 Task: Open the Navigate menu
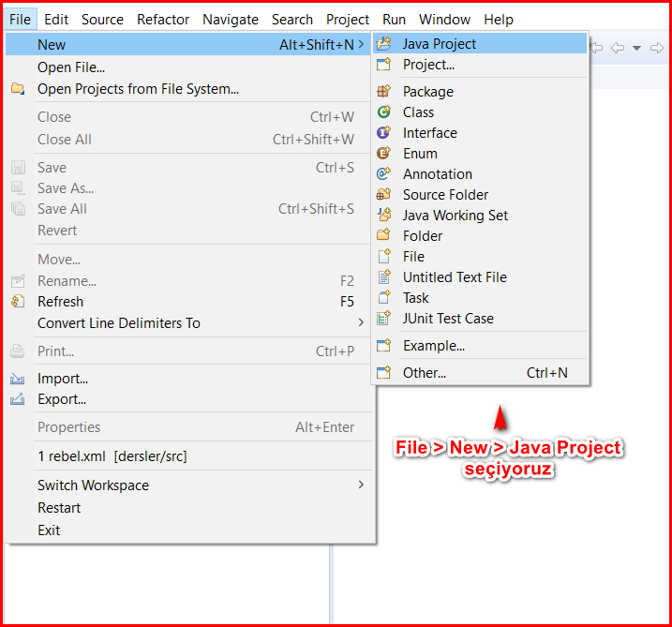tap(231, 20)
